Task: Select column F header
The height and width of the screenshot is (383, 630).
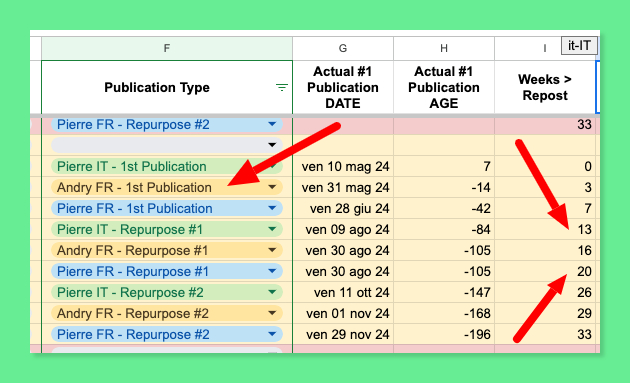Action: tap(167, 48)
